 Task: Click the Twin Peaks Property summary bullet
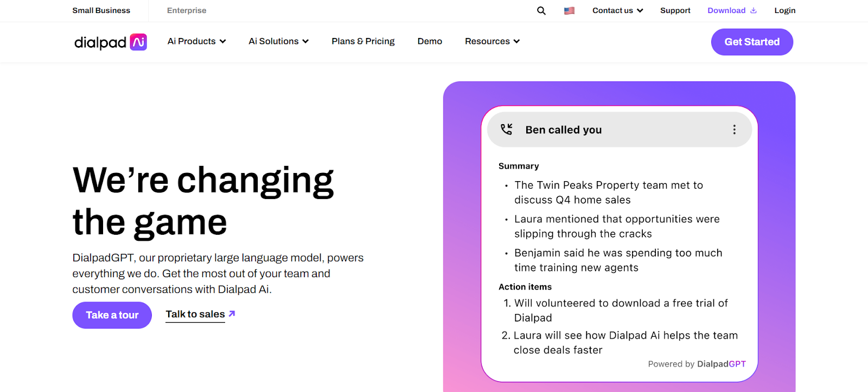coord(608,192)
